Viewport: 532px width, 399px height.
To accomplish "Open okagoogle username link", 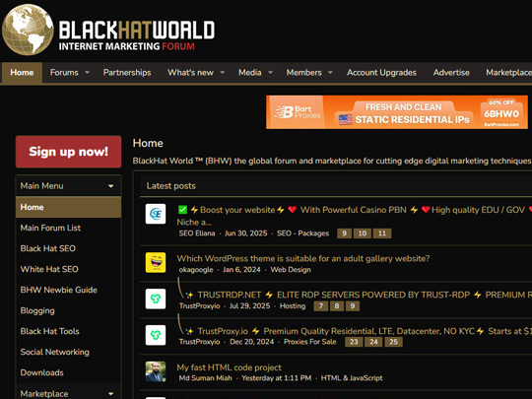I will click(196, 270).
